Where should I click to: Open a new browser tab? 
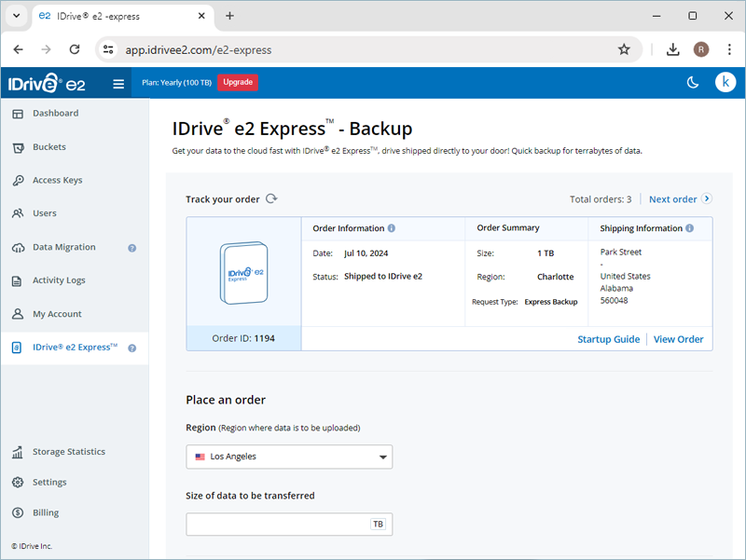point(229,16)
